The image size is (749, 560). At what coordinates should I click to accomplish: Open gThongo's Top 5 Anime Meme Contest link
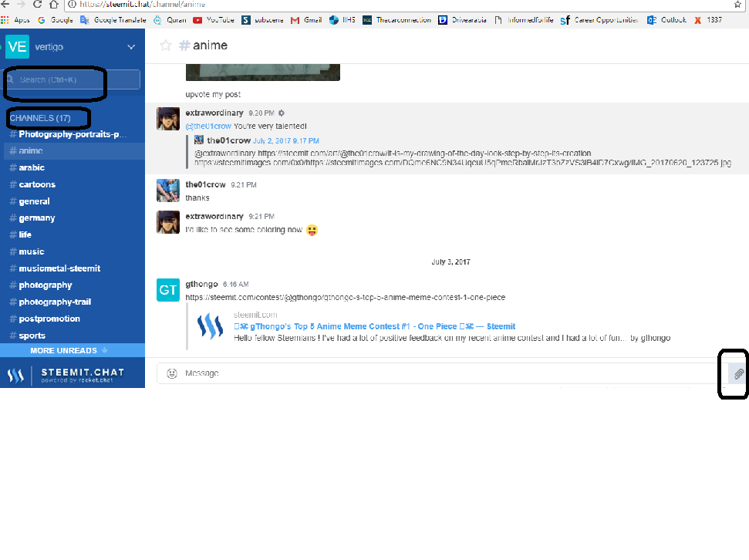pos(375,326)
